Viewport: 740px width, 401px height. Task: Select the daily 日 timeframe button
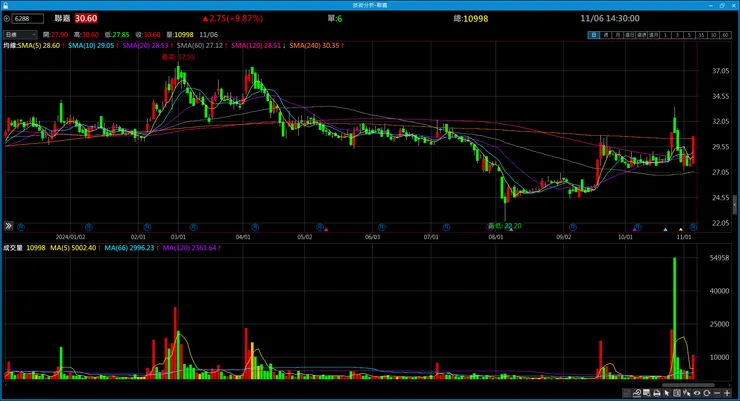[x=594, y=35]
